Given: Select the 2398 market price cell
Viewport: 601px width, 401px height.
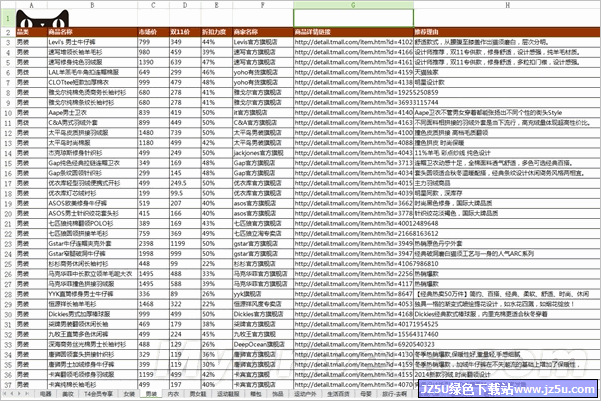Looking at the screenshot, I should click(153, 244).
